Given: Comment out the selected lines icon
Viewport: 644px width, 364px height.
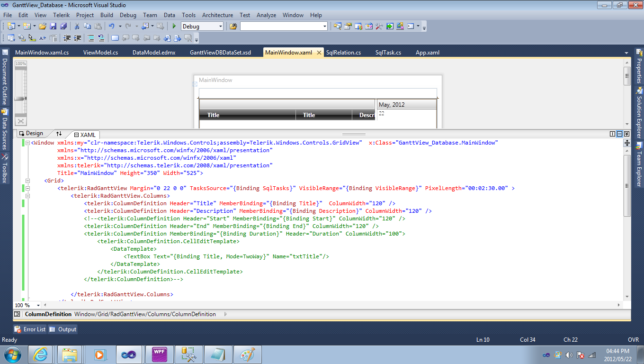Looking at the screenshot, I should pyautogui.click(x=90, y=38).
